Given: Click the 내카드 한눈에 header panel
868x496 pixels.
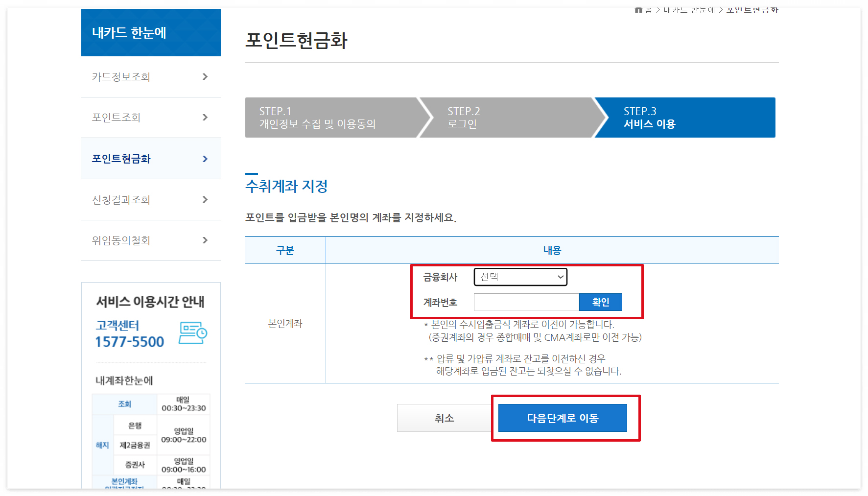Looking at the screenshot, I should (151, 32).
